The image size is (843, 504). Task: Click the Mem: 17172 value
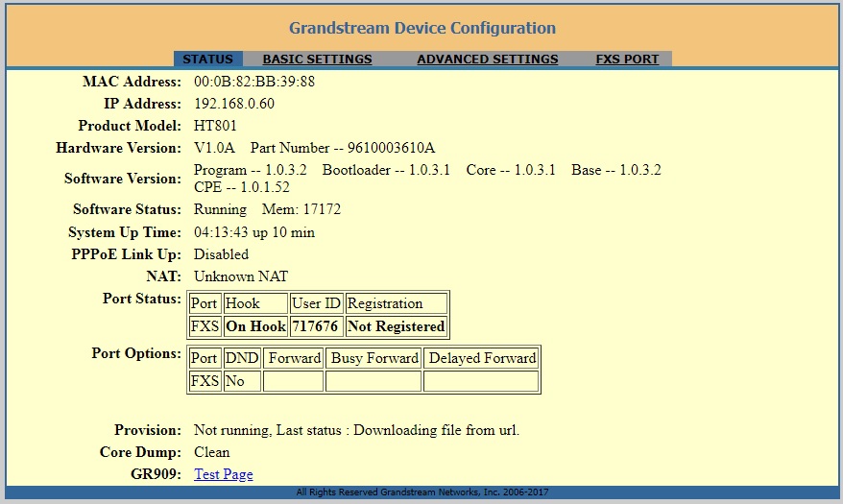(301, 209)
